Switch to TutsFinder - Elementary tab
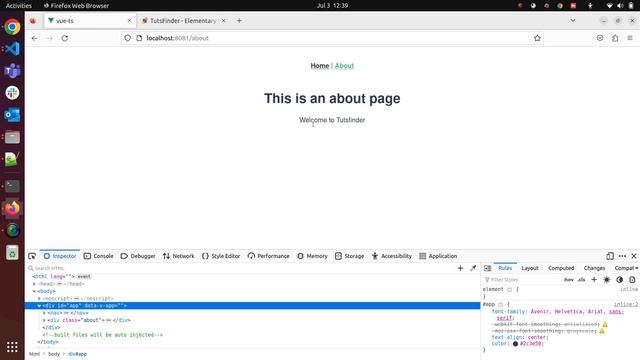The image size is (640, 360). click(183, 20)
